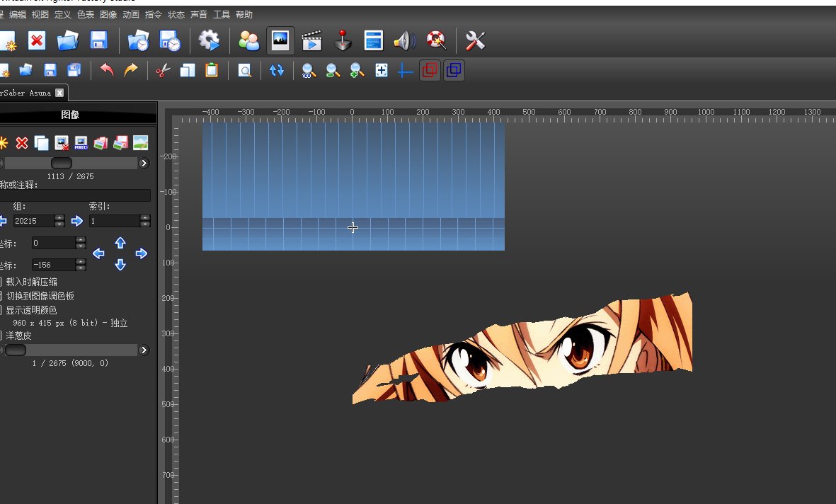Move sprite up with blue up arrow

pos(120,243)
